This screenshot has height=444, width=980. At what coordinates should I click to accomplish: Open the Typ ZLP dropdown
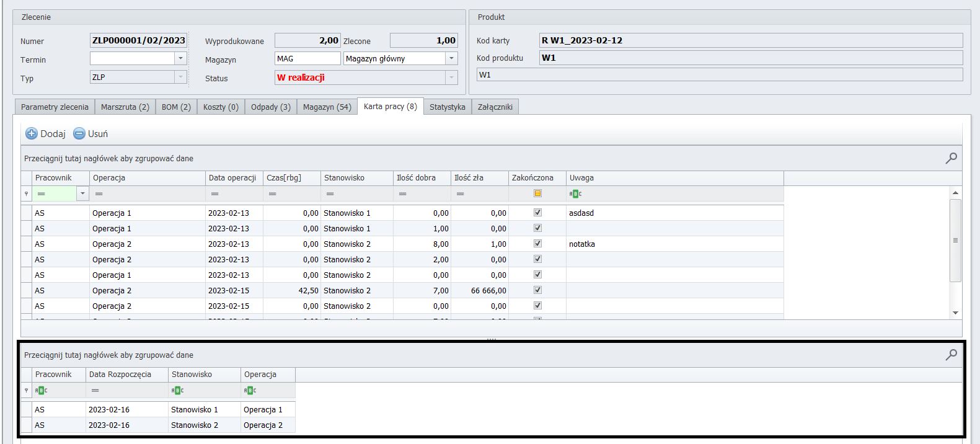(180, 77)
